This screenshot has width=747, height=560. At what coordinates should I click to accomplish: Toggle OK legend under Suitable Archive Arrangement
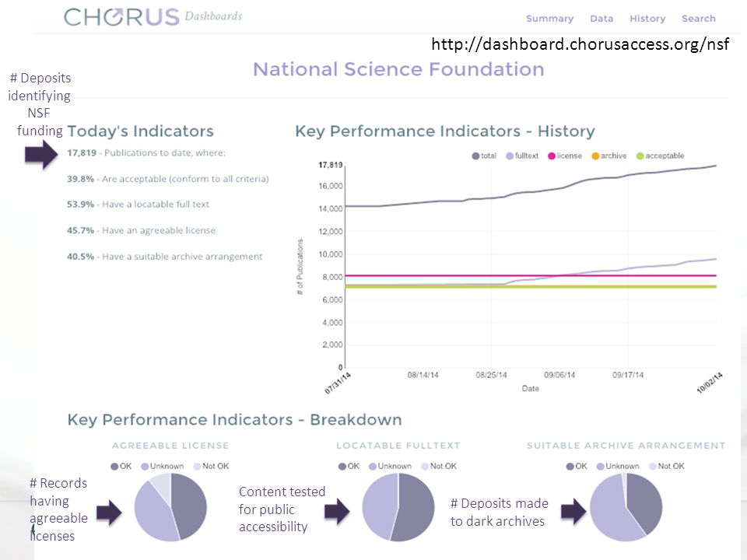[x=576, y=466]
